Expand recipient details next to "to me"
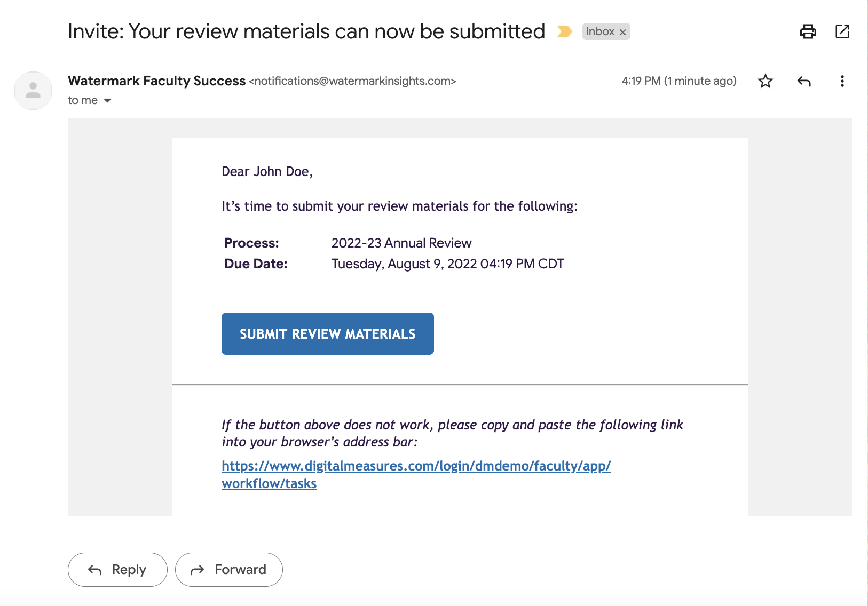 (x=107, y=100)
